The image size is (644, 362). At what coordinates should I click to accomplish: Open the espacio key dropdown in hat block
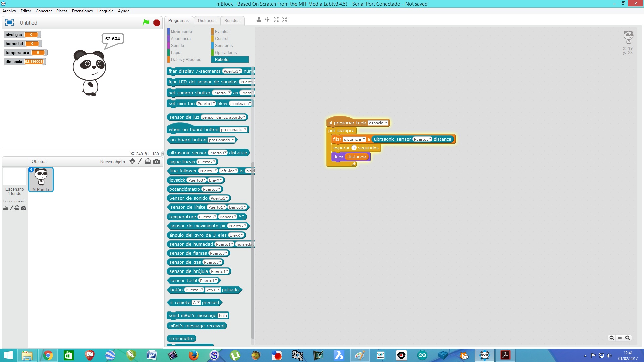[x=378, y=123]
